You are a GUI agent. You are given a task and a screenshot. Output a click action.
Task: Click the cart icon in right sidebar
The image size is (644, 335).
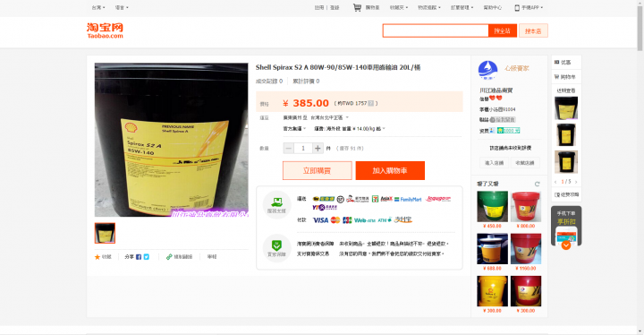click(557, 76)
